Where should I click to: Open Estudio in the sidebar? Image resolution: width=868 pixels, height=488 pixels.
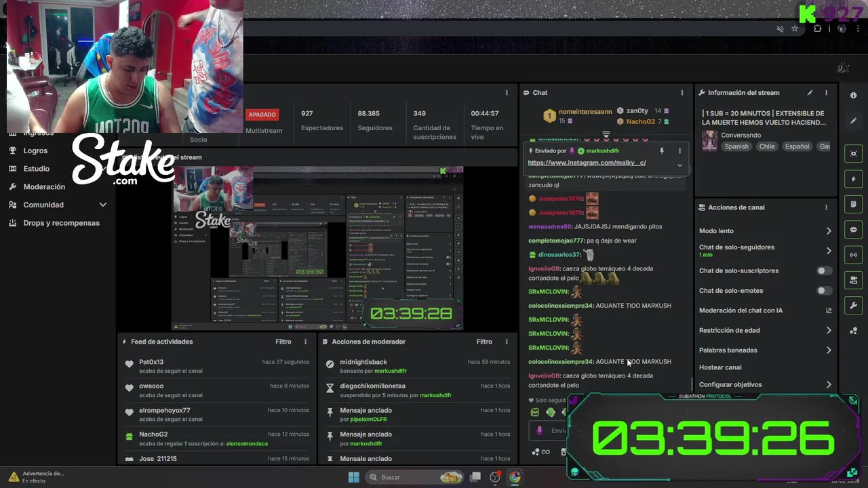tap(36, 169)
